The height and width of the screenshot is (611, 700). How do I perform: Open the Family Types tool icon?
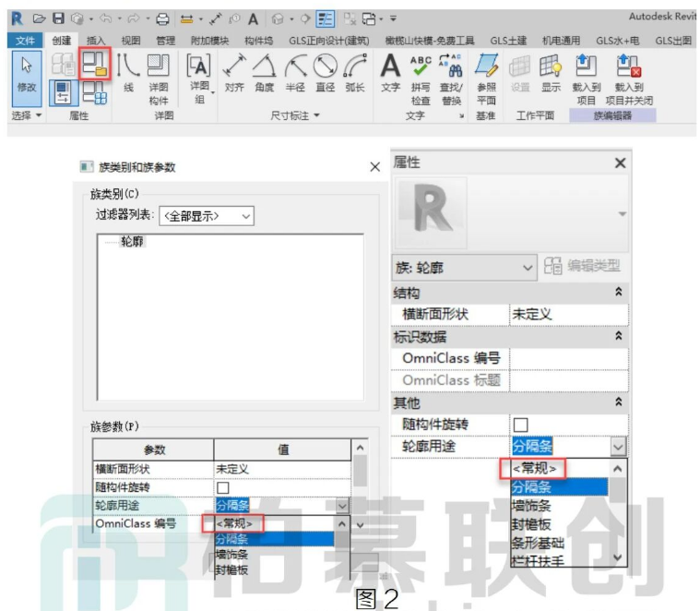pos(95,92)
